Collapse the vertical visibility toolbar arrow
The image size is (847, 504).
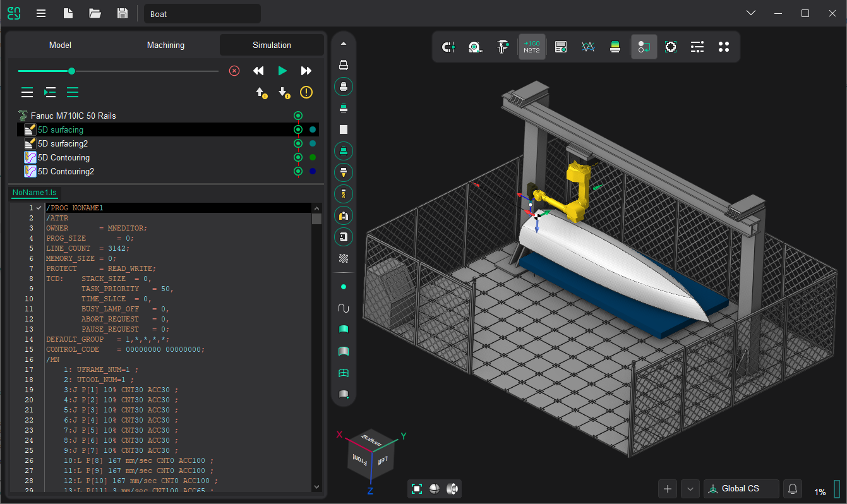(344, 44)
